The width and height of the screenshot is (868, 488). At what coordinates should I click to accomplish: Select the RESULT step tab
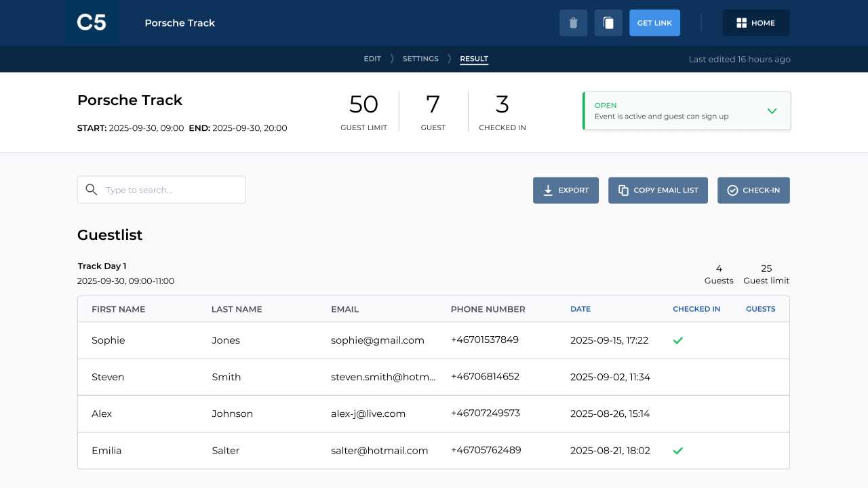pyautogui.click(x=474, y=59)
